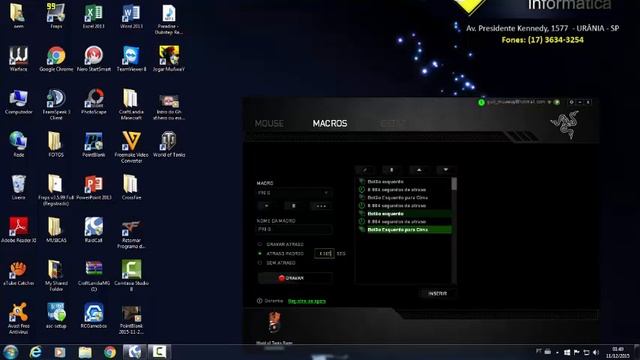Click the Inserir button
The height and width of the screenshot is (360, 640).
pos(437,293)
